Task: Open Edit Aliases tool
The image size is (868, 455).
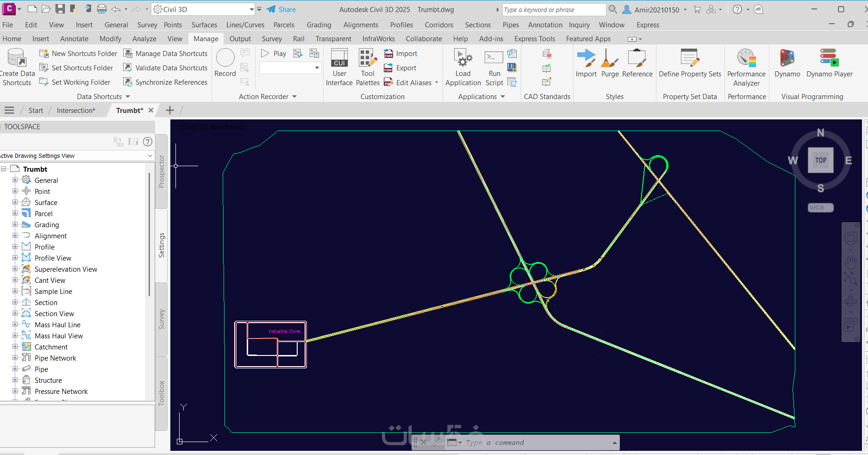Action: (408, 82)
